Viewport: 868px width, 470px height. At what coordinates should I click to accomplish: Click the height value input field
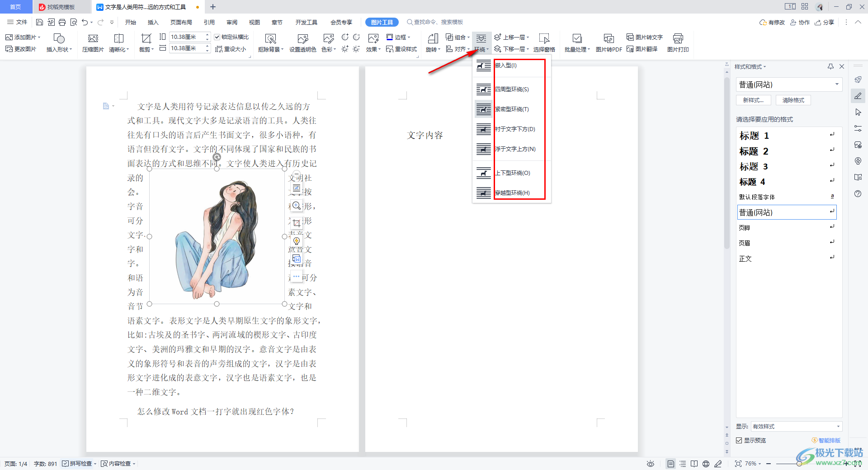187,37
